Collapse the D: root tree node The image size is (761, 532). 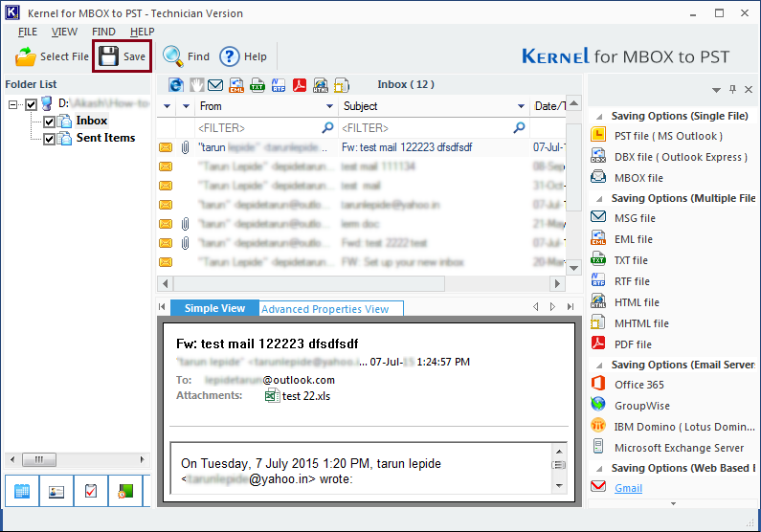pos(13,104)
